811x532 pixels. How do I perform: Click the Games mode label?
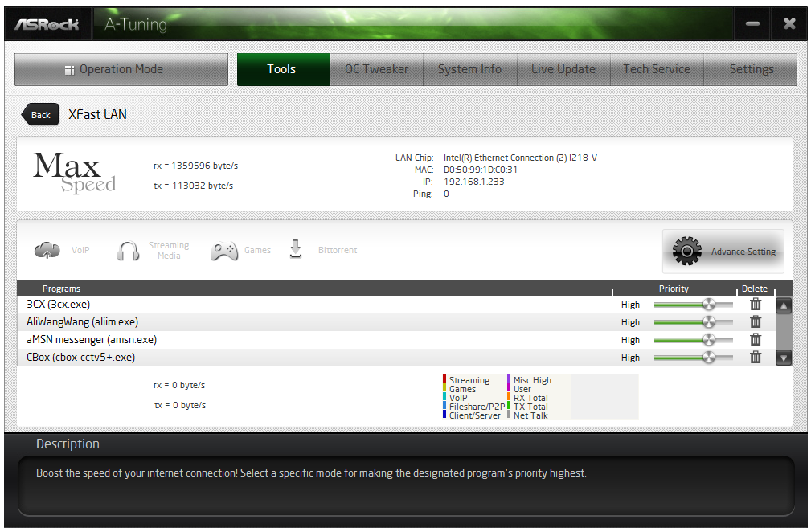[x=257, y=250]
